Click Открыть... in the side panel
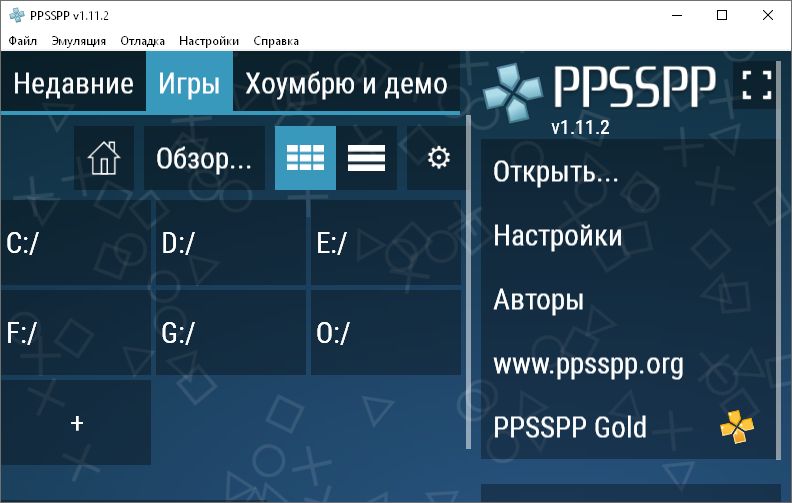This screenshot has width=792, height=503. tap(628, 172)
